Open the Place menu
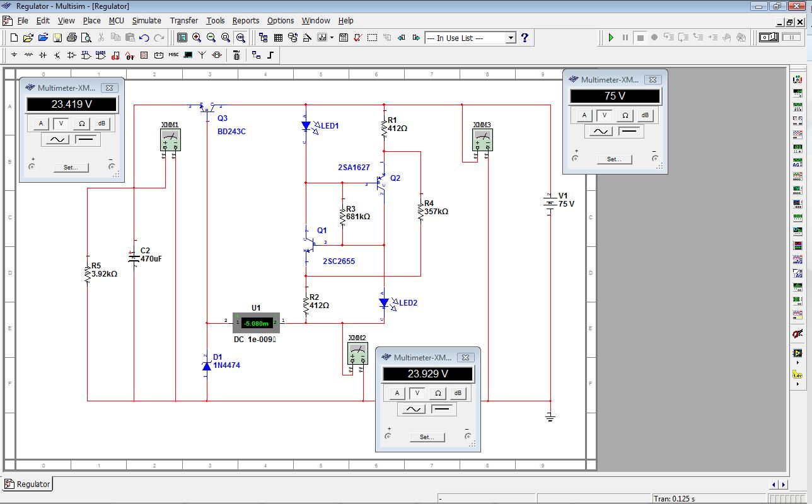Screen dimensions: 812x504 [x=91, y=20]
